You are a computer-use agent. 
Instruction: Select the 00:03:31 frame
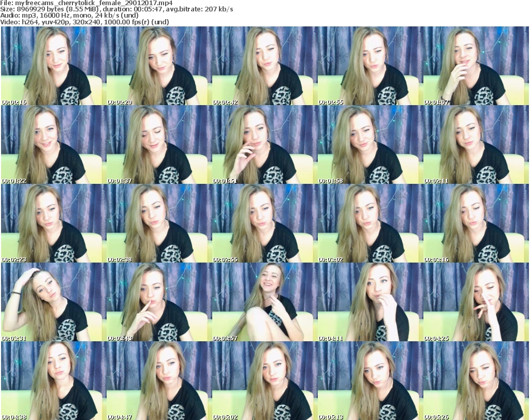click(x=53, y=302)
